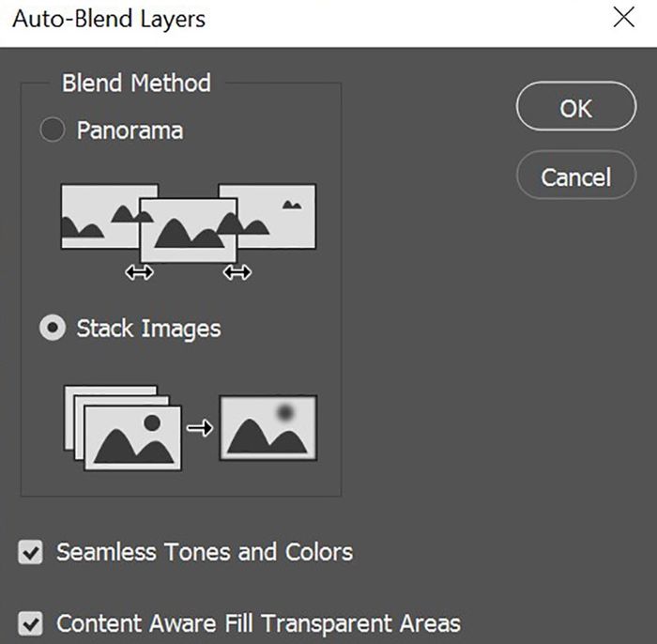This screenshot has height=644, width=657.
Task: Click the right panorama frame with small mountain
Action: coord(277,216)
